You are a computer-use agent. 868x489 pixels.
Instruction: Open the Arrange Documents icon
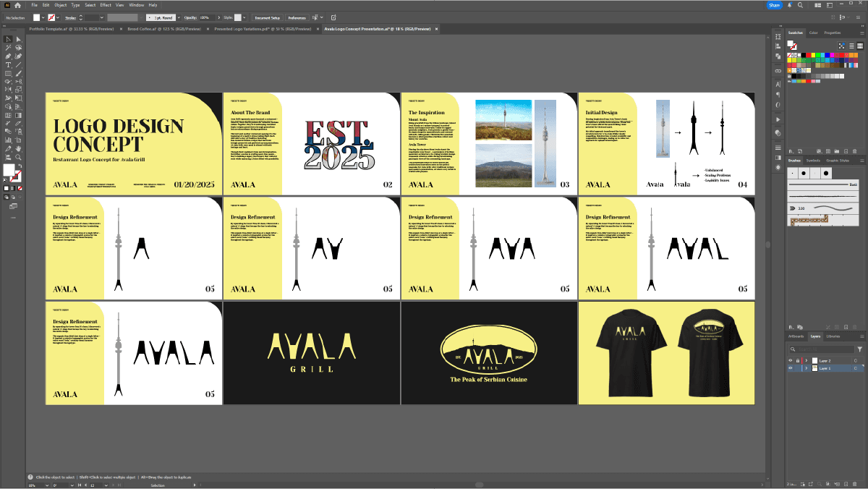(818, 5)
